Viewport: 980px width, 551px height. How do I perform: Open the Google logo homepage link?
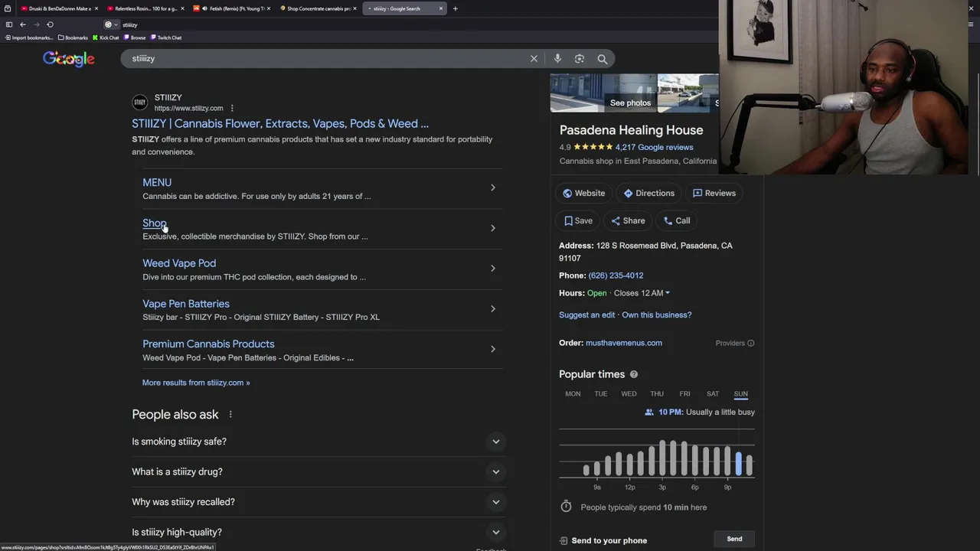(x=69, y=59)
